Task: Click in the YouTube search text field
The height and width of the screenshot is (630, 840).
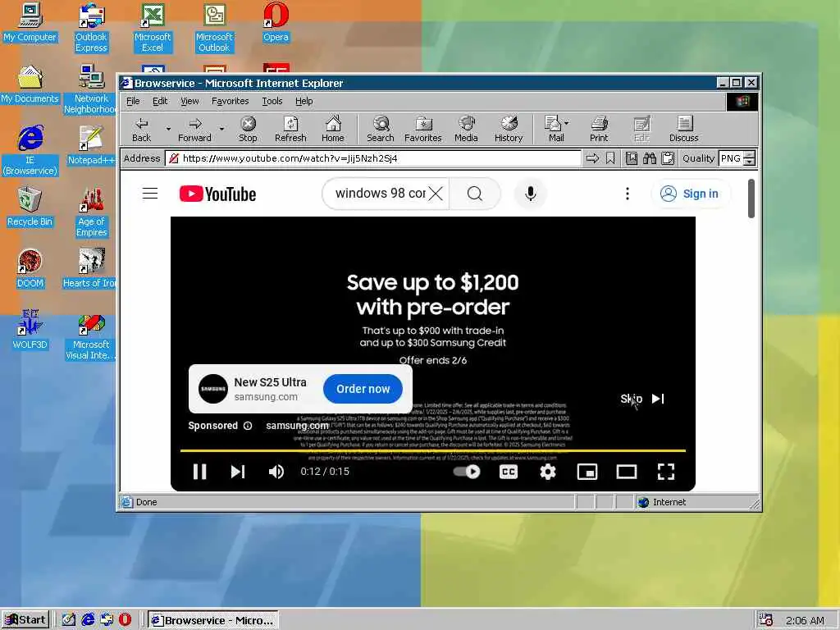Action: click(381, 194)
